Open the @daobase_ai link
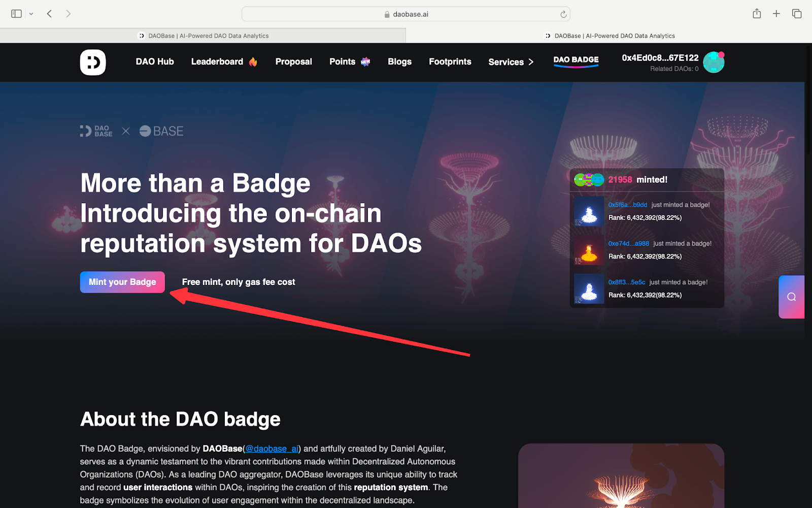The image size is (812, 508). [x=272, y=449]
